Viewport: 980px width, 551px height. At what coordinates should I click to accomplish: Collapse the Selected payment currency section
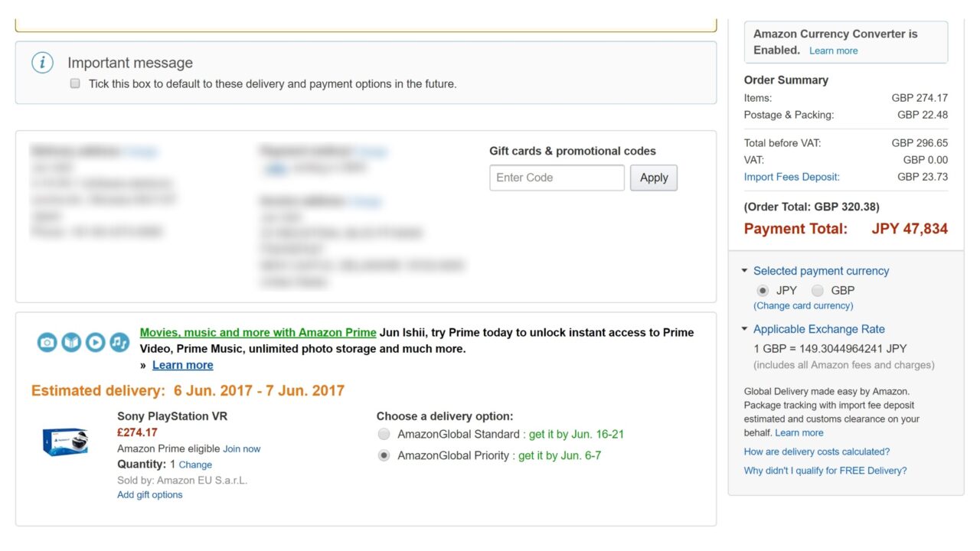(x=744, y=271)
